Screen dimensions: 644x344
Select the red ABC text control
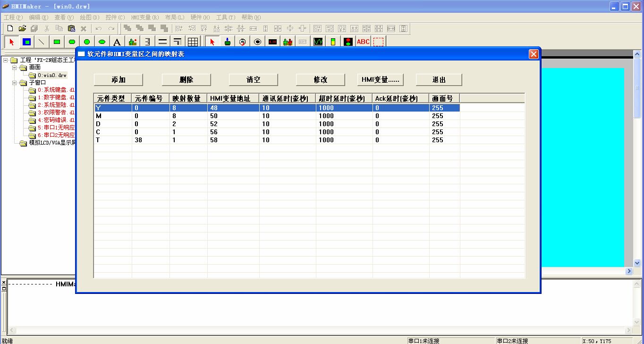363,42
